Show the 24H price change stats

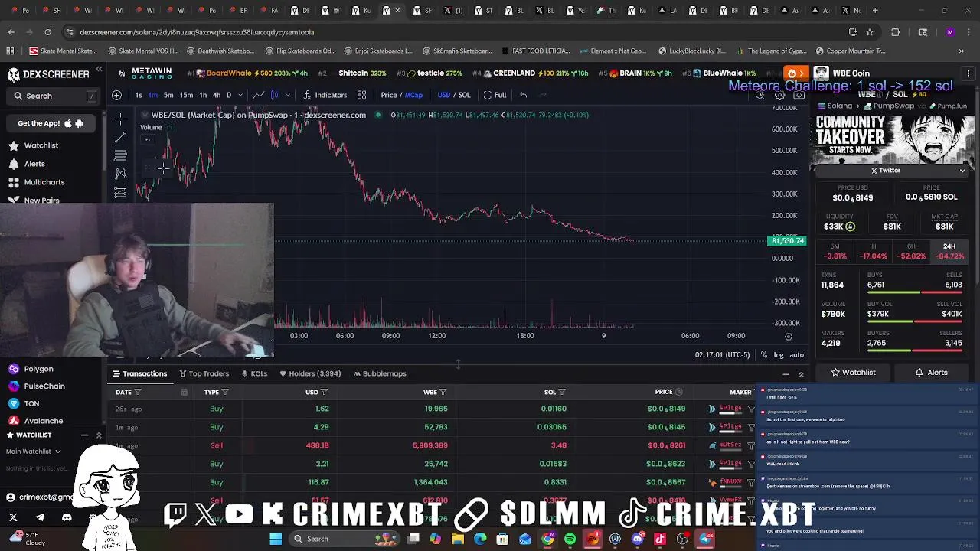click(949, 251)
